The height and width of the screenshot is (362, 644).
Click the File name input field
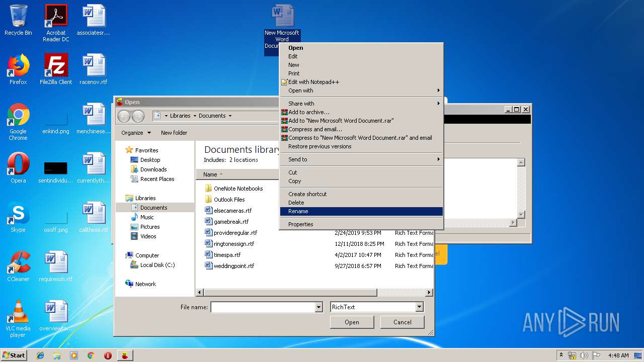tap(263, 307)
